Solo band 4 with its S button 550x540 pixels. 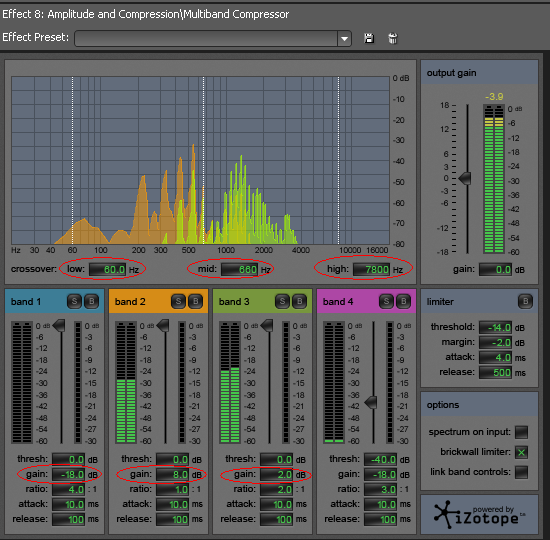(386, 301)
